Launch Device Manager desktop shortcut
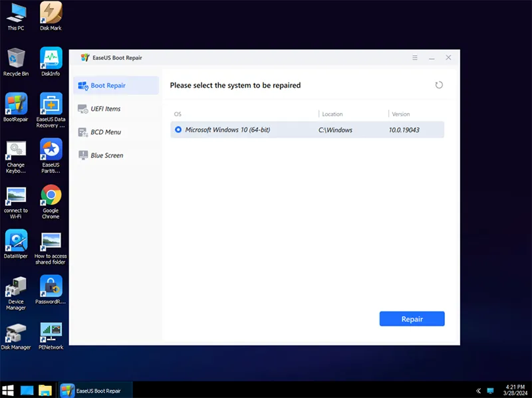This screenshot has height=398, width=532. pos(15,293)
